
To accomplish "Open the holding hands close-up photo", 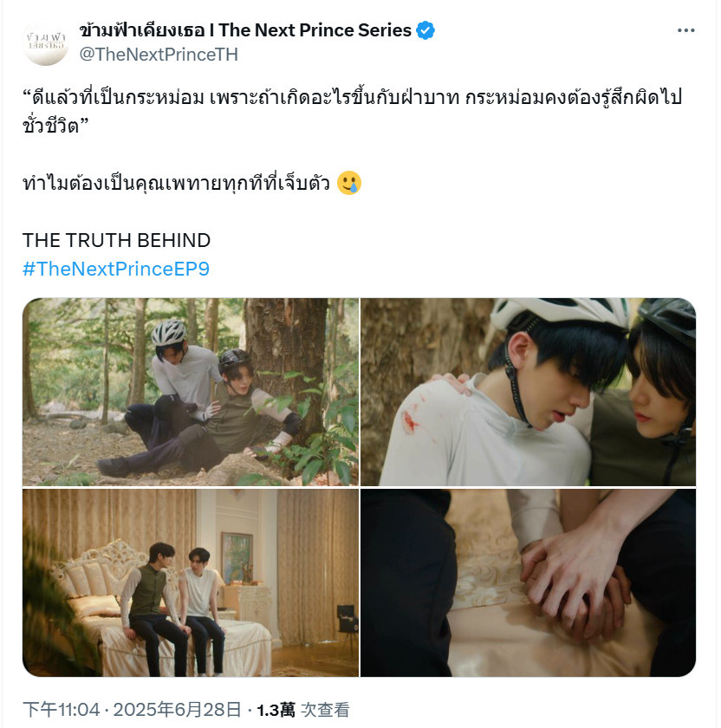I will (x=529, y=582).
